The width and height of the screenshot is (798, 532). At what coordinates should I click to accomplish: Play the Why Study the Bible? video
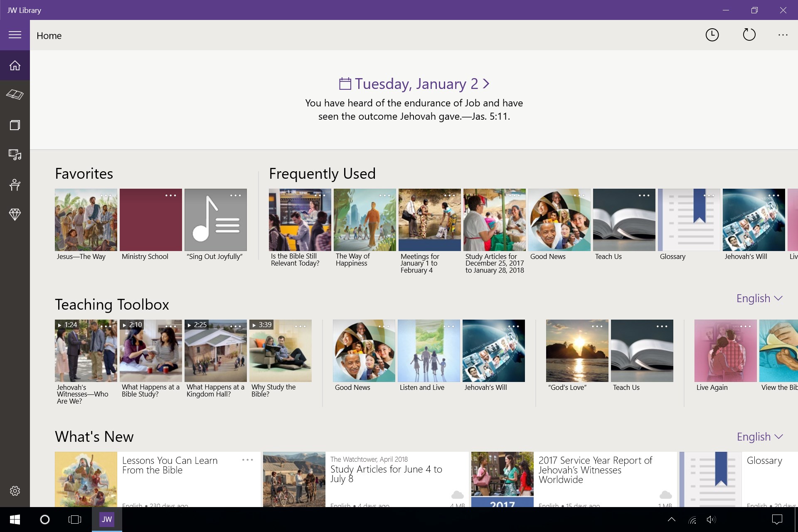(281, 351)
